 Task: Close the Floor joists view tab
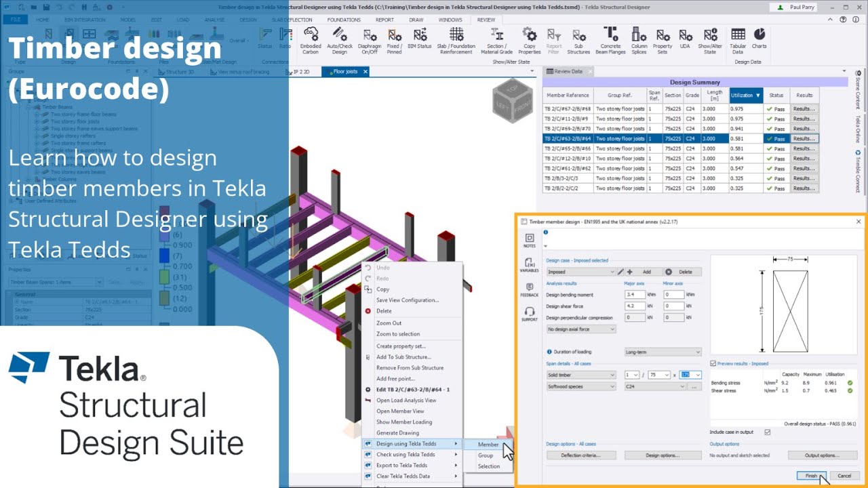click(x=365, y=71)
